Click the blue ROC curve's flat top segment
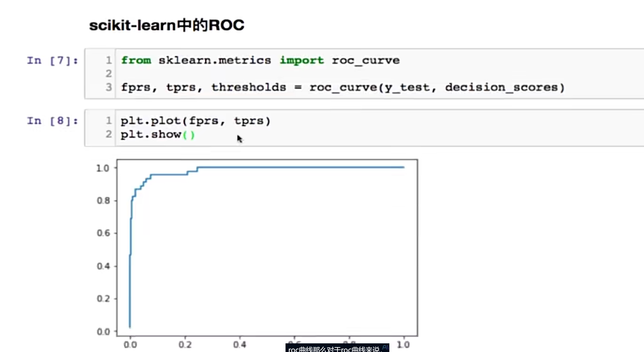Viewport: 644px width, 352px height. (300, 167)
